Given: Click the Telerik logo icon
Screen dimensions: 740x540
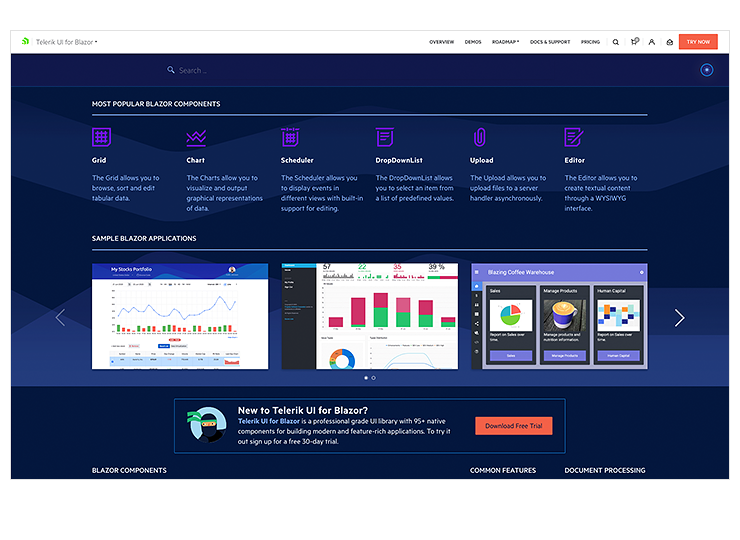Looking at the screenshot, I should [x=25, y=42].
